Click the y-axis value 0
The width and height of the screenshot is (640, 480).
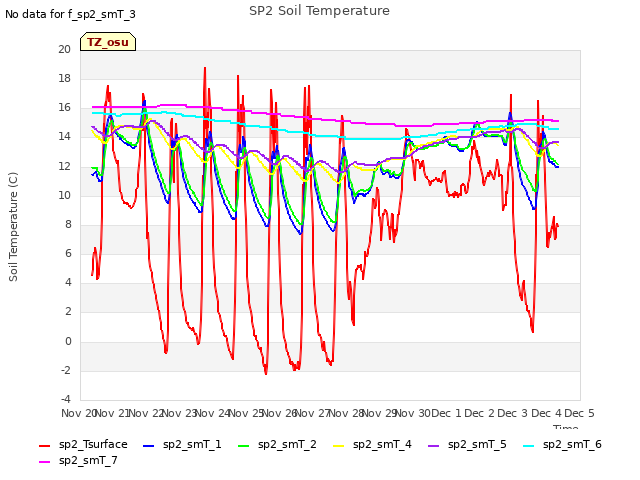pyautogui.click(x=68, y=341)
